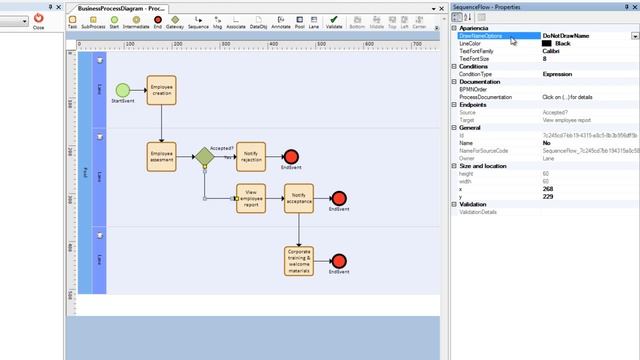
Task: Collapse the Size and location category
Action: pyautogui.click(x=454, y=166)
